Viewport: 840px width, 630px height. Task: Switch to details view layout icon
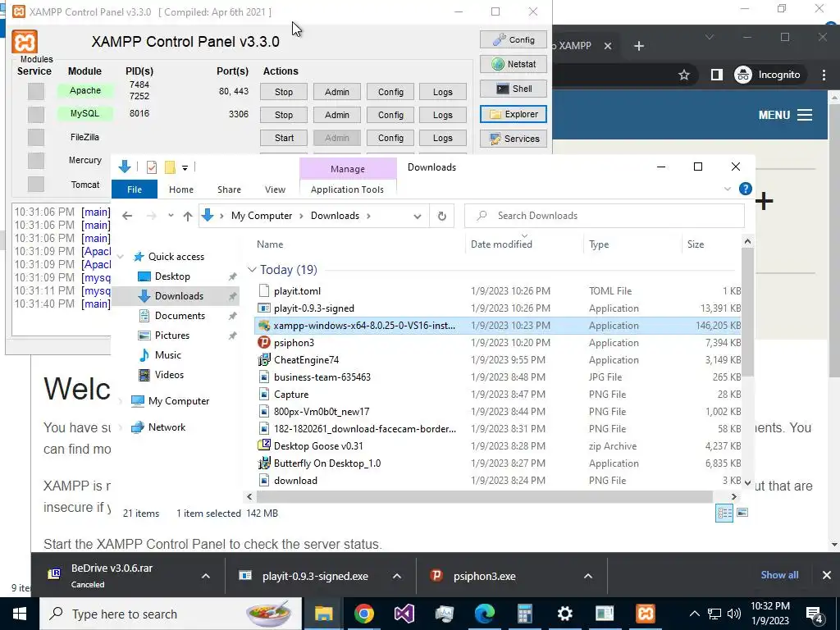pyautogui.click(x=724, y=514)
